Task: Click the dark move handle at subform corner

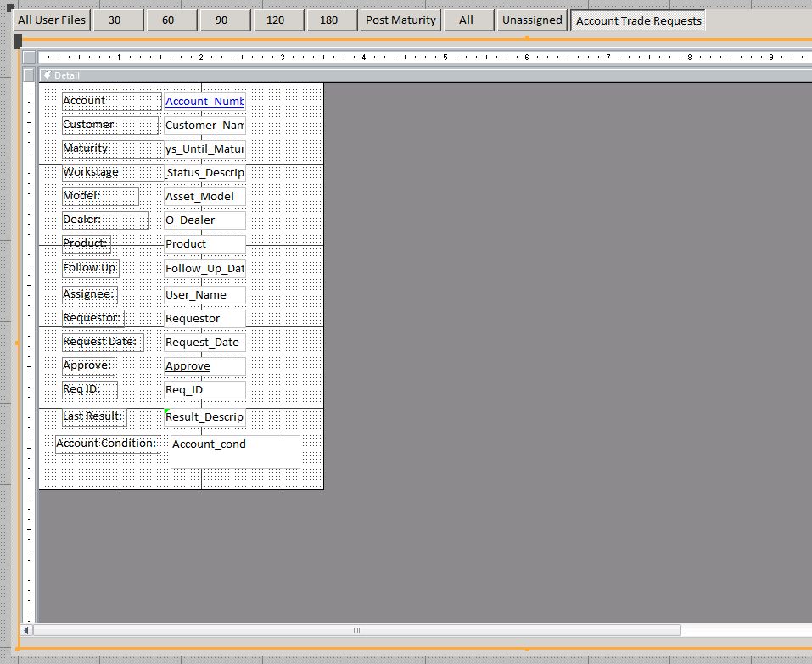Action: (x=19, y=41)
